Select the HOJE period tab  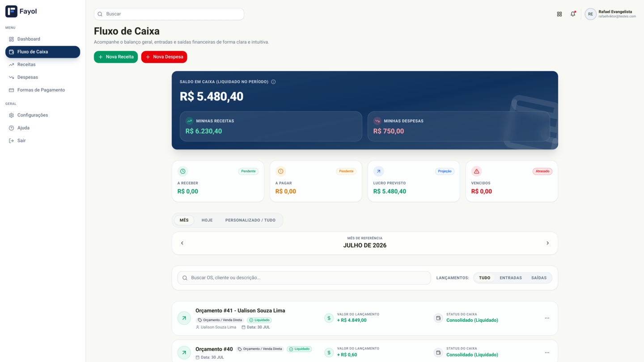[207, 220]
